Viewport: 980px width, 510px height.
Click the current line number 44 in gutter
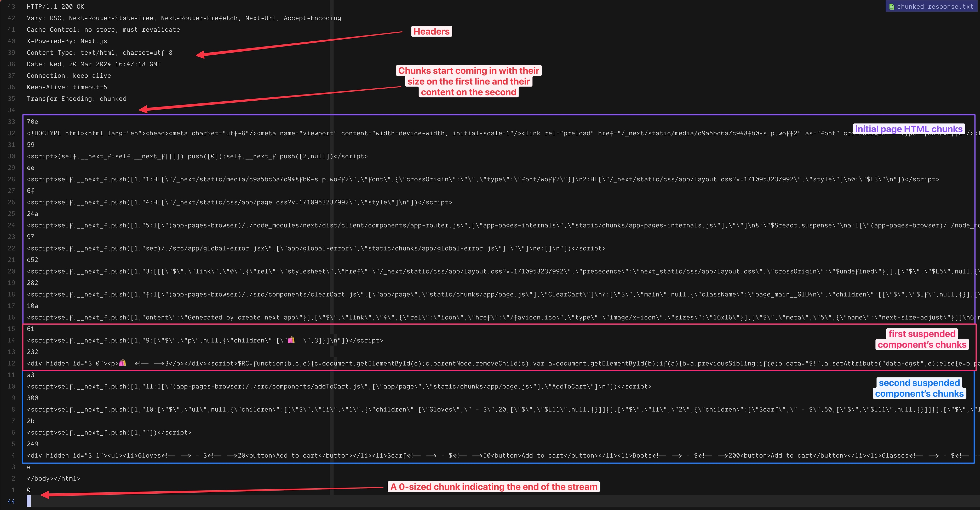[11, 502]
